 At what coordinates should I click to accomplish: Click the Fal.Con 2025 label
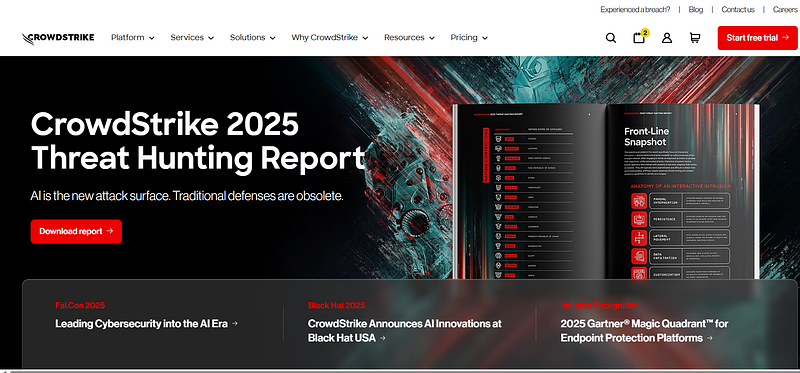(80, 305)
